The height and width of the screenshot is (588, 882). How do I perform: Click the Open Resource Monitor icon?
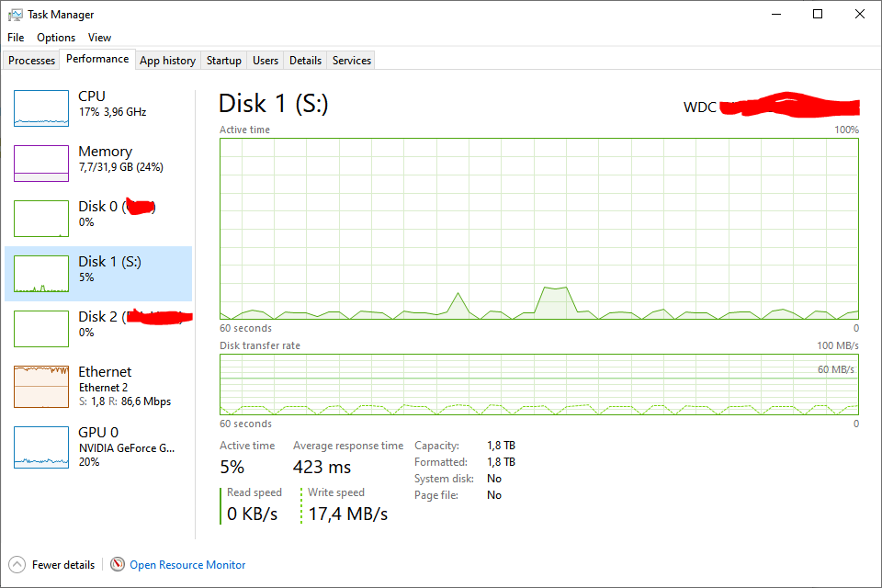point(118,564)
